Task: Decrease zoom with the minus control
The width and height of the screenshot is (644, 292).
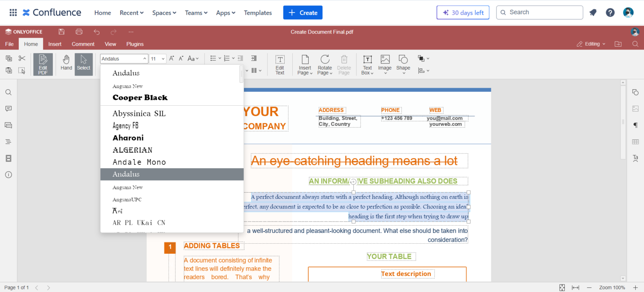Action: pos(590,287)
